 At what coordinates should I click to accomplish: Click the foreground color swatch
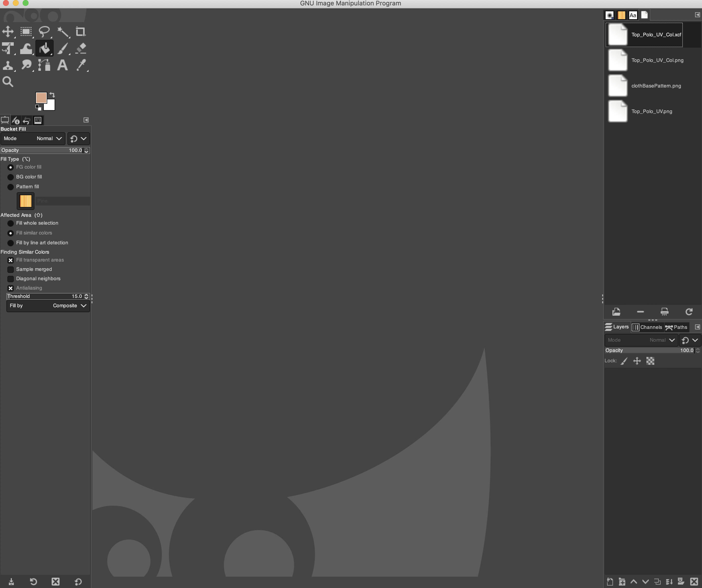click(x=41, y=98)
